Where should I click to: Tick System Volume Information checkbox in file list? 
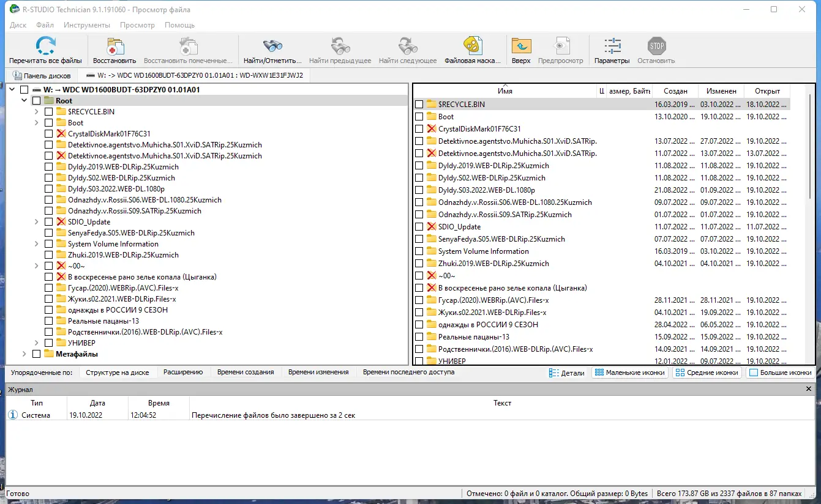pos(419,251)
